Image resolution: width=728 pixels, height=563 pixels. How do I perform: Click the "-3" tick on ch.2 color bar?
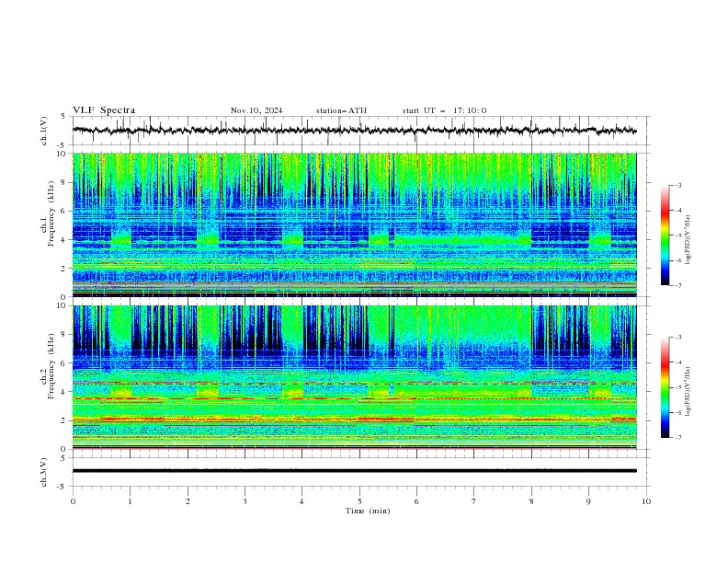tap(677, 338)
